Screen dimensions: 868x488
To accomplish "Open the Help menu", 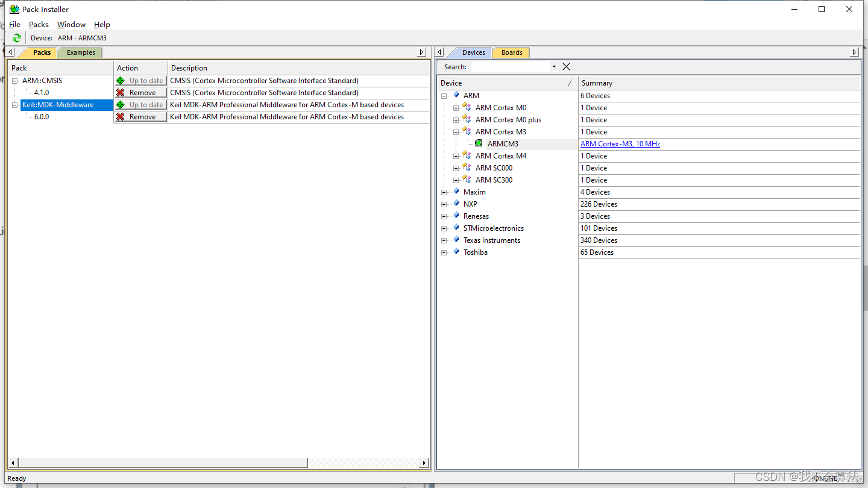I will 102,25.
